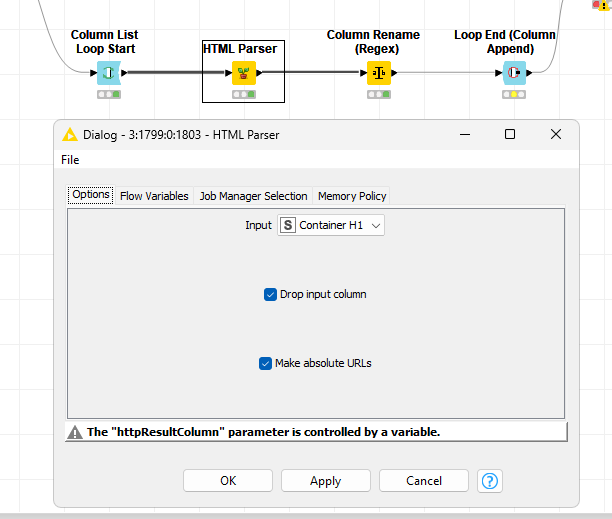Uncheck the Drop input column checkbox
This screenshot has height=519, width=612.
pyautogui.click(x=270, y=294)
